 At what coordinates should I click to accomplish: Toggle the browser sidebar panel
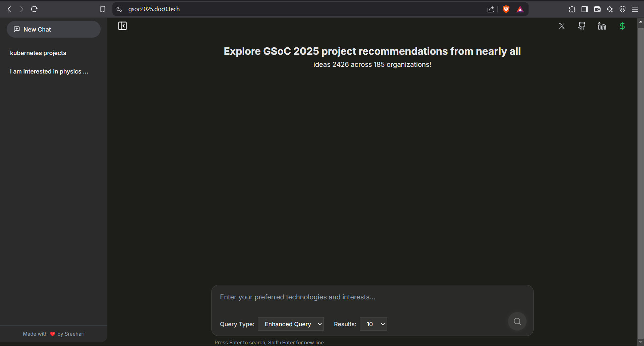pos(585,9)
